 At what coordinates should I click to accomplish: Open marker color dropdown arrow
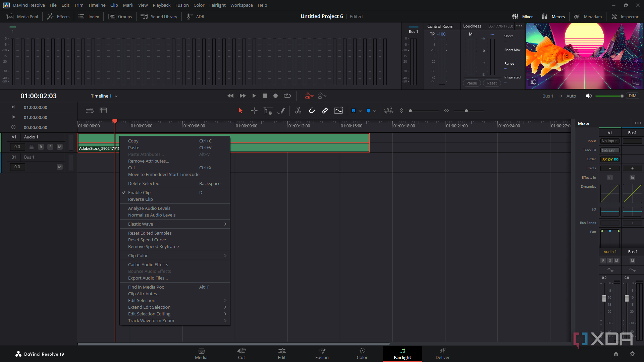(x=375, y=111)
